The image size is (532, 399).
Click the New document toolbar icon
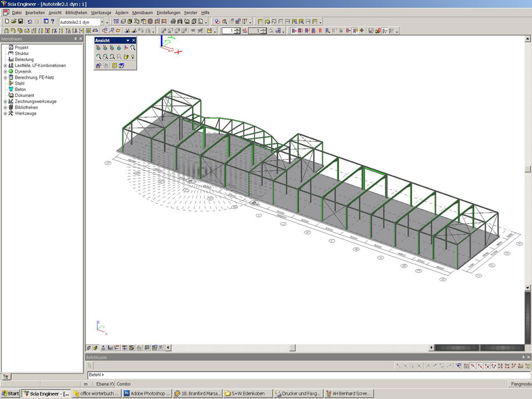[7, 22]
